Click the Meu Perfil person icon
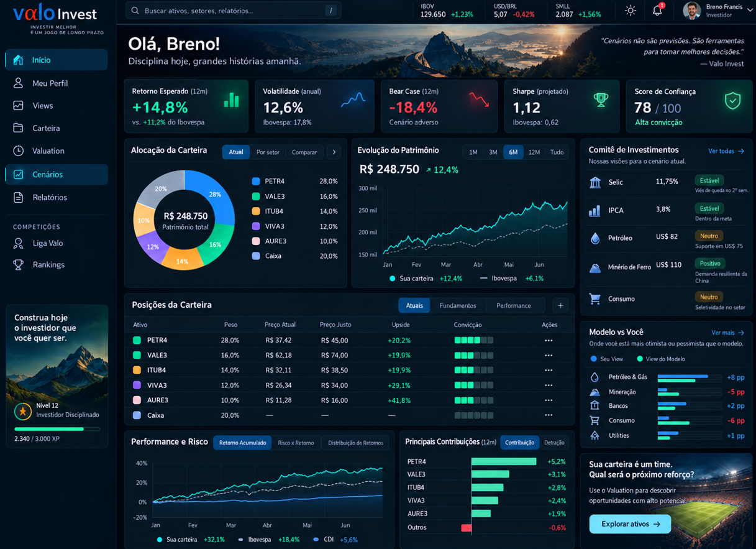The height and width of the screenshot is (549, 756). [x=19, y=83]
